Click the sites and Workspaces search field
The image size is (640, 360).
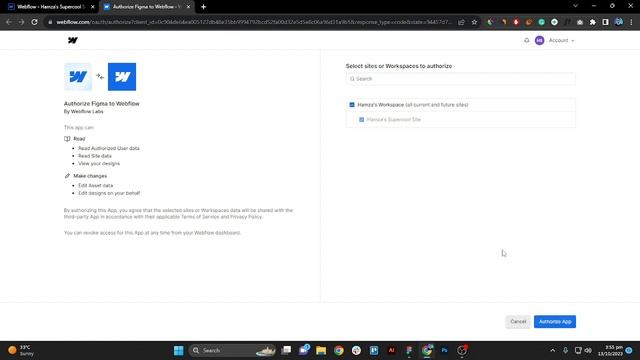pos(460,79)
